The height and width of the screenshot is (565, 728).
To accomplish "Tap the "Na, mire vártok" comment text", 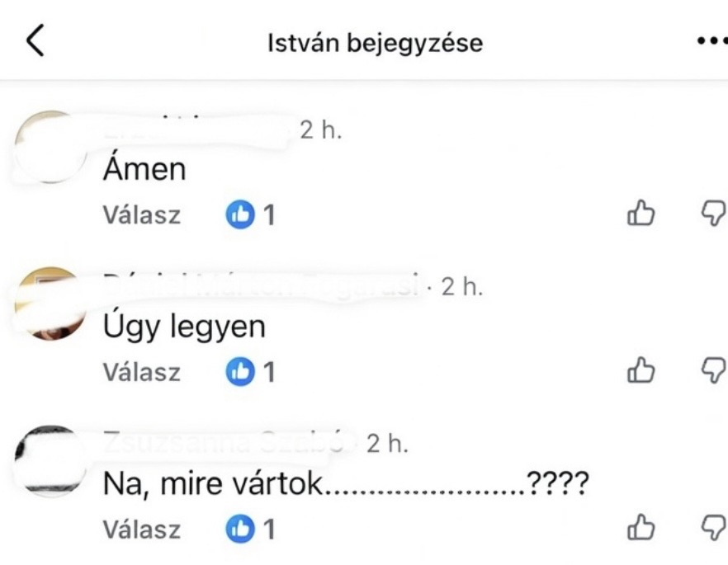I will click(345, 484).
